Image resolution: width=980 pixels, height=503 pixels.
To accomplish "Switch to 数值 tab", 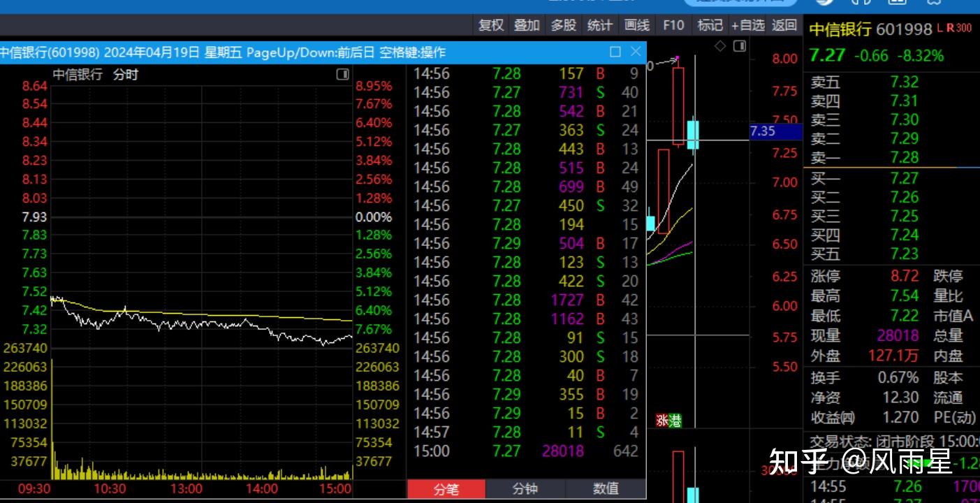I will click(x=606, y=489).
